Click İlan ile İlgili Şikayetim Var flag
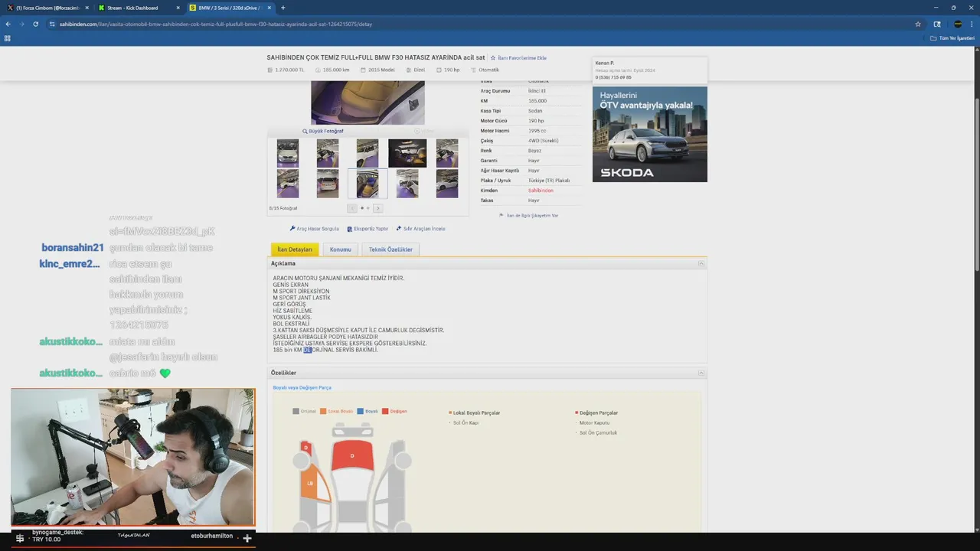This screenshot has height=551, width=980. click(528, 216)
